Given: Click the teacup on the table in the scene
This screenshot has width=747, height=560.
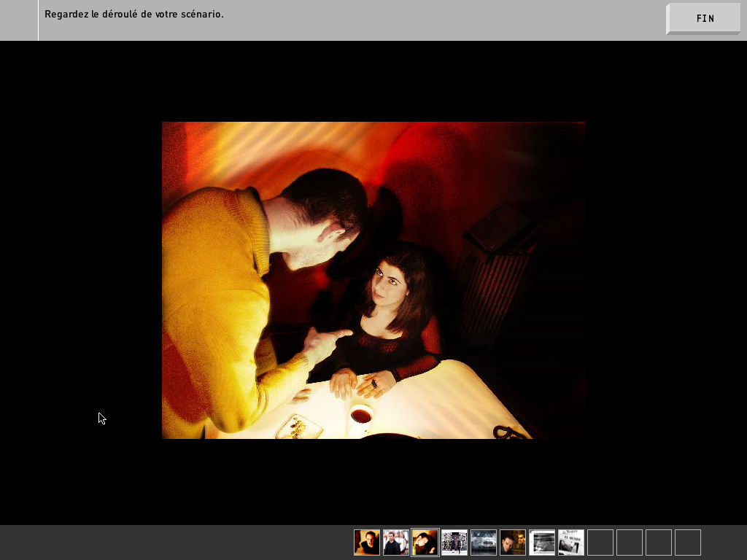Looking at the screenshot, I should 360,416.
